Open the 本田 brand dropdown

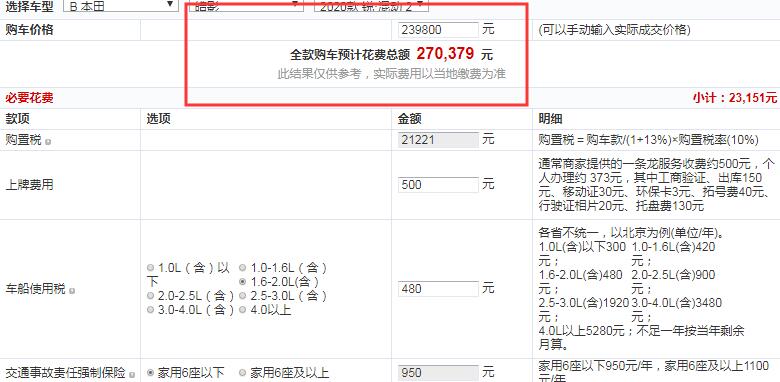coord(121,5)
